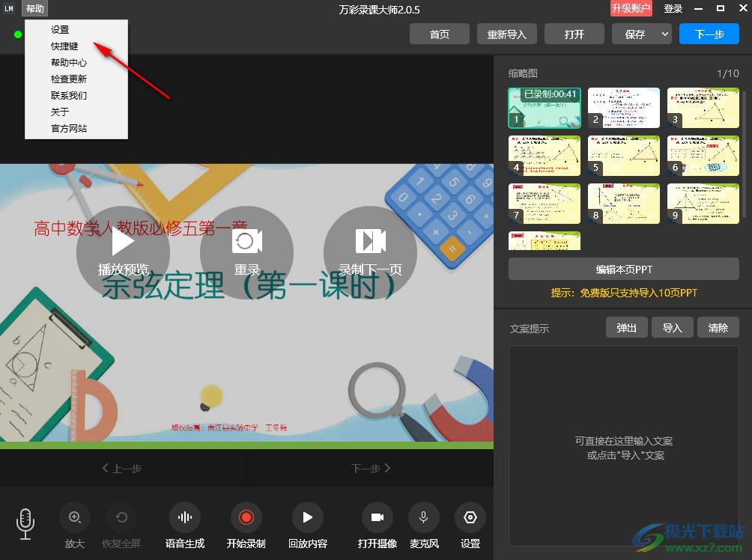Image resolution: width=752 pixels, height=560 pixels.
Task: Click the 重录 re-record camera icon
Action: pyautogui.click(x=246, y=241)
